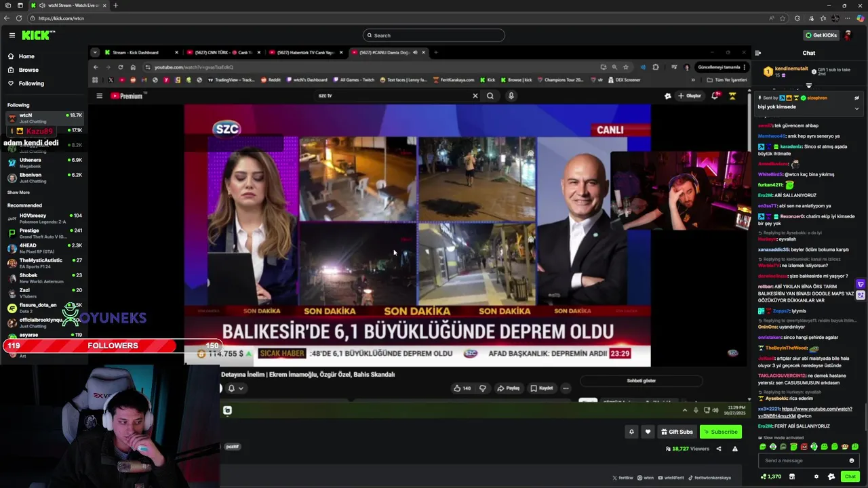
Task: Open youtube.com/watch link in chat
Action: pos(805,412)
